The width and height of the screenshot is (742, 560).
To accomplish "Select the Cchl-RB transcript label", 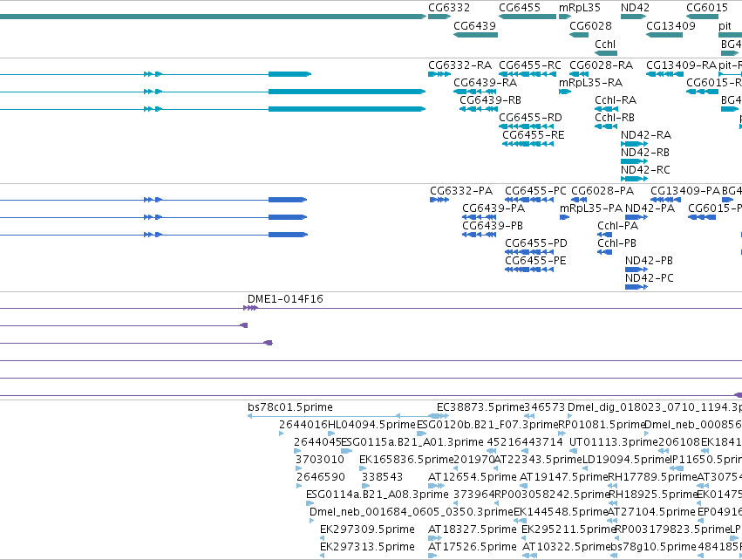I will pyautogui.click(x=615, y=118).
